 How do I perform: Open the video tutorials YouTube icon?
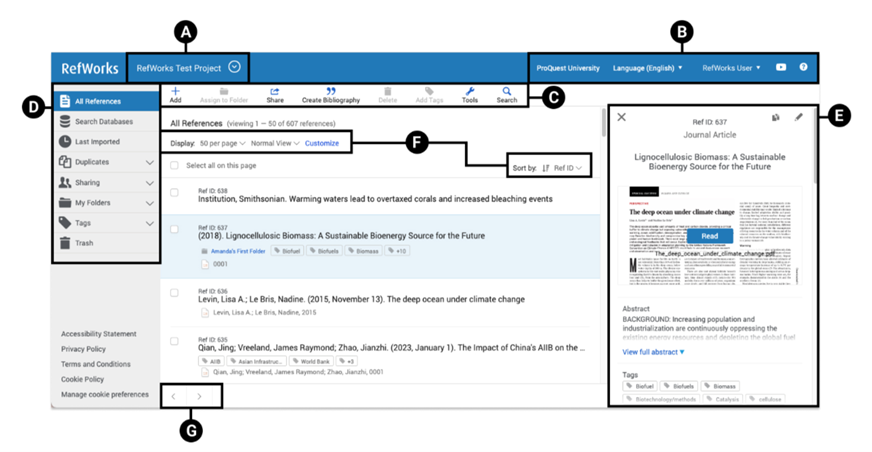(781, 67)
